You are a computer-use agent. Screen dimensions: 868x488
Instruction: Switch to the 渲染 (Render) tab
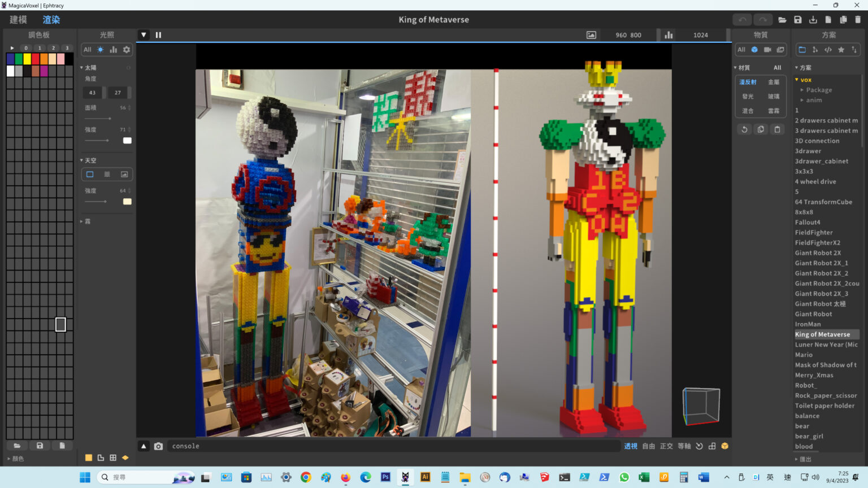point(51,20)
